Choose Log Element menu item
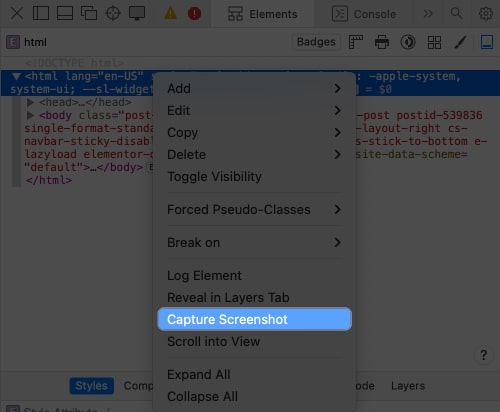The image size is (500, 412). coord(254,275)
